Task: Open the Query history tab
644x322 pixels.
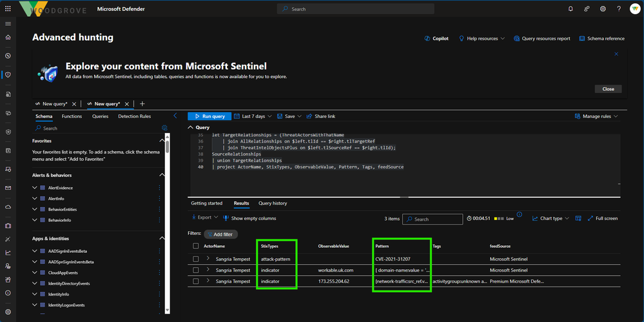Action: click(272, 203)
